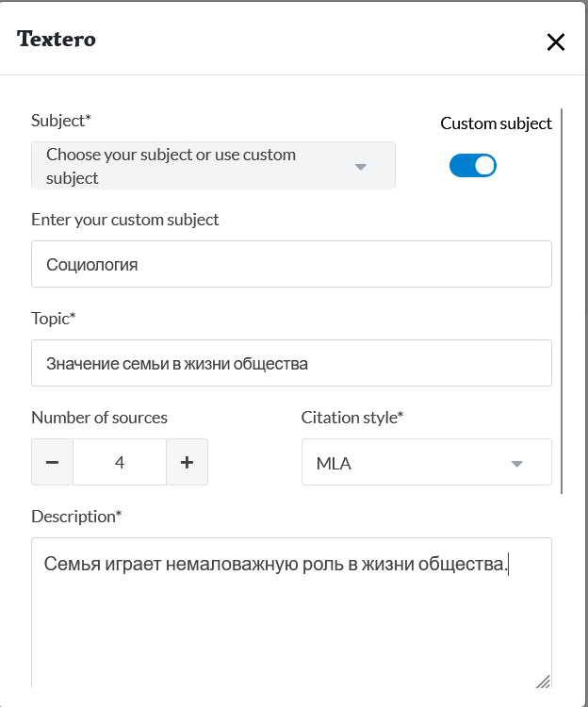The image size is (588, 707).
Task: Click the Citation style caret arrow
Action: [516, 464]
